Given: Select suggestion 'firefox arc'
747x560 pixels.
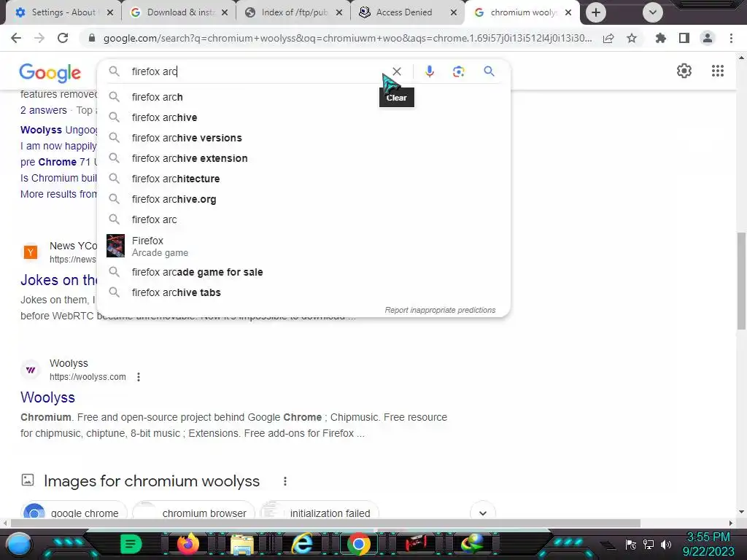Looking at the screenshot, I should click(x=303, y=220).
